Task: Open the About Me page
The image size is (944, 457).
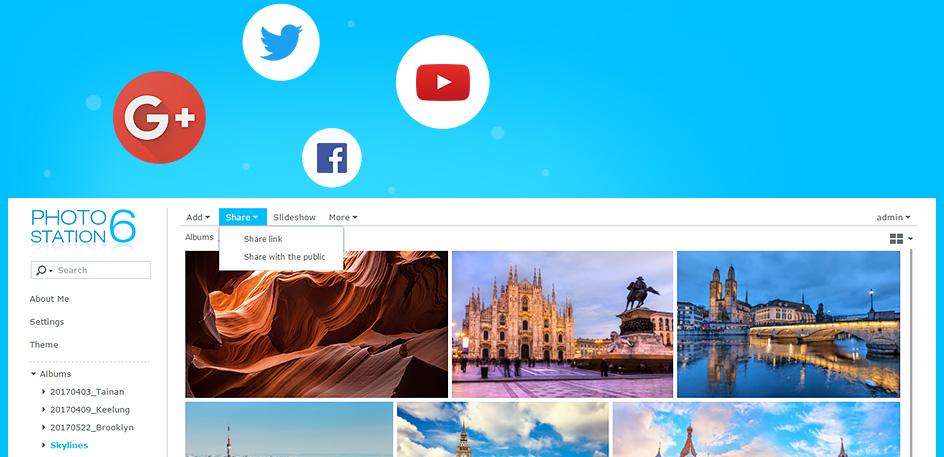Action: pyautogui.click(x=49, y=299)
